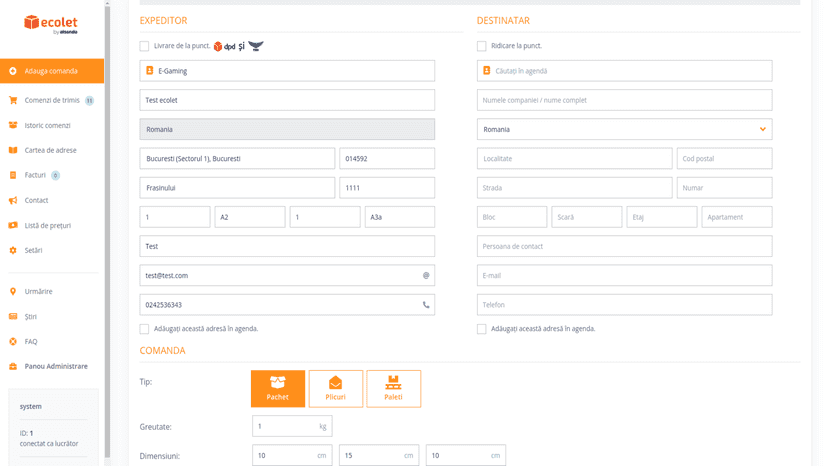This screenshot has width=828, height=466.
Task: Open the recipient country Romania dropdown
Action: pos(624,129)
